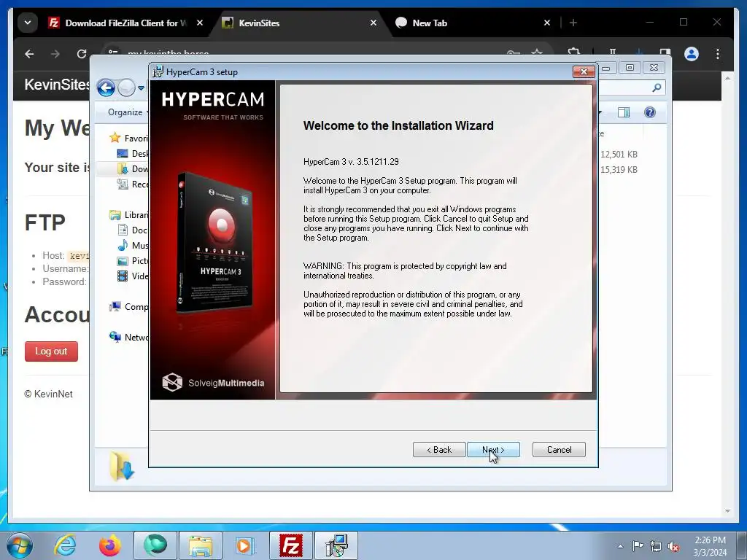This screenshot has width=747, height=560.
Task: Select Pictures library in Explorer sidebar
Action: 133,260
